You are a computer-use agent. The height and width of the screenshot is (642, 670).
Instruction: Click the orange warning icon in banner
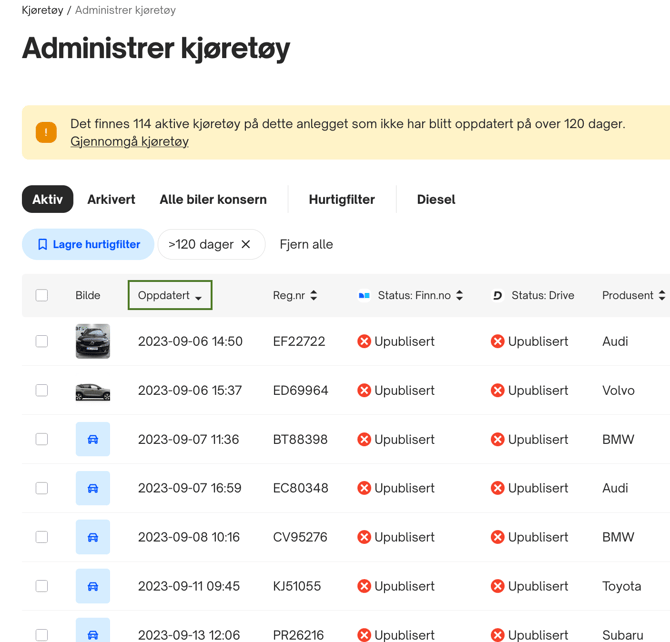point(46,133)
